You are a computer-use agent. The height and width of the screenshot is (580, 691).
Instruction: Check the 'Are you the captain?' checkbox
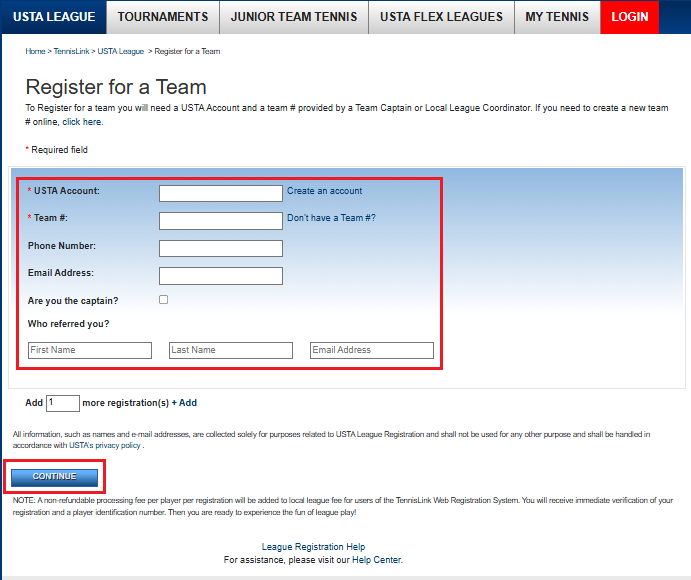click(x=163, y=300)
